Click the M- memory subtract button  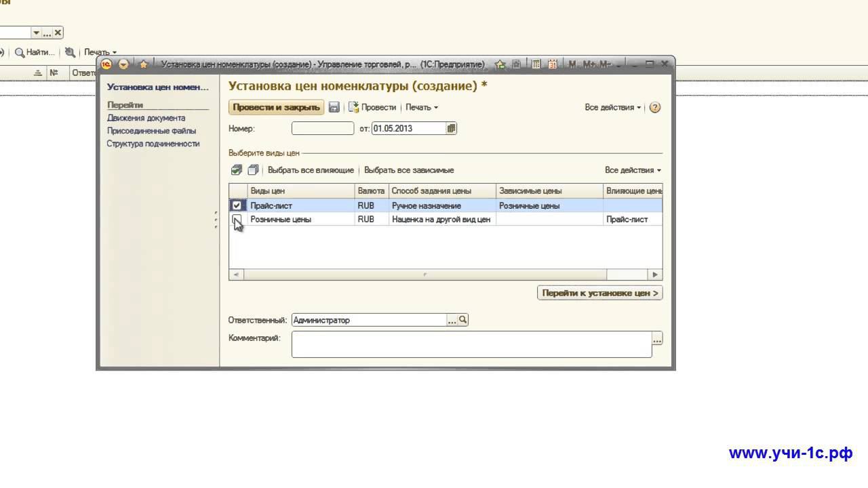pos(605,64)
